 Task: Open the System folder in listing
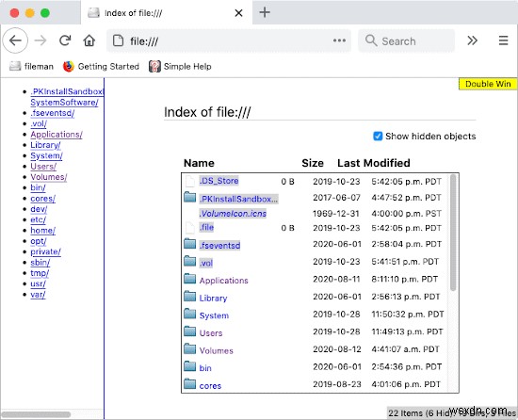tap(214, 315)
